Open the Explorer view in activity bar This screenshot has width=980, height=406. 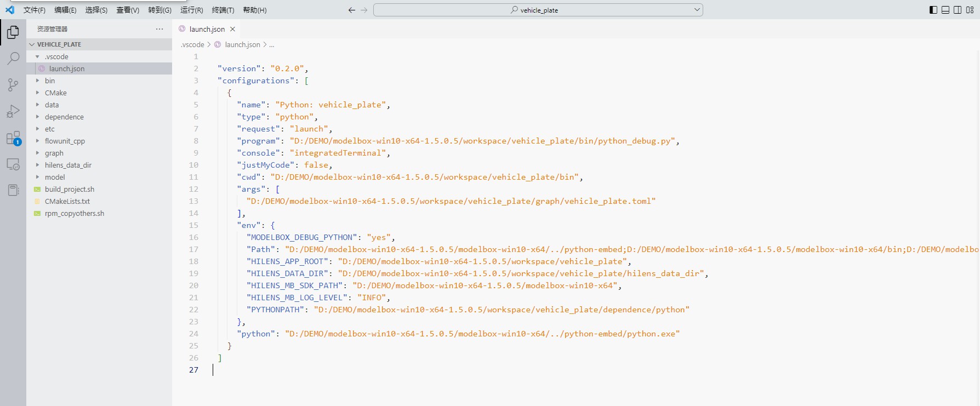tap(13, 33)
